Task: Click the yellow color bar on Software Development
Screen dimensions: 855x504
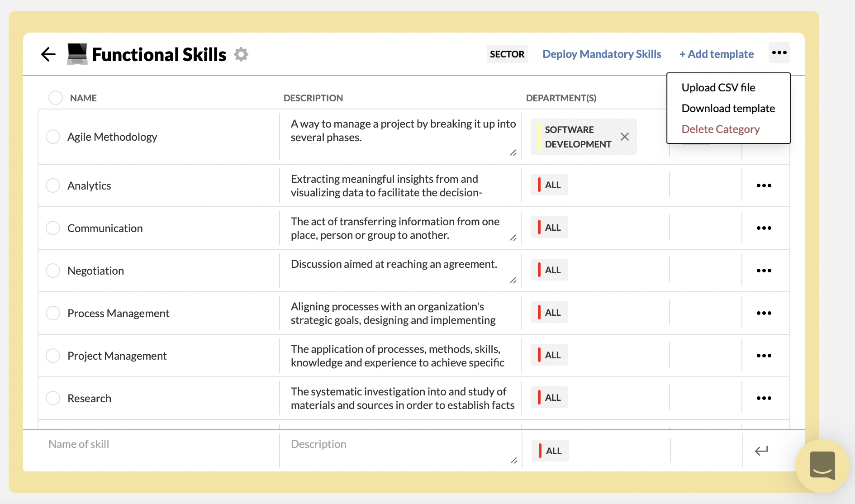Action: click(539, 137)
